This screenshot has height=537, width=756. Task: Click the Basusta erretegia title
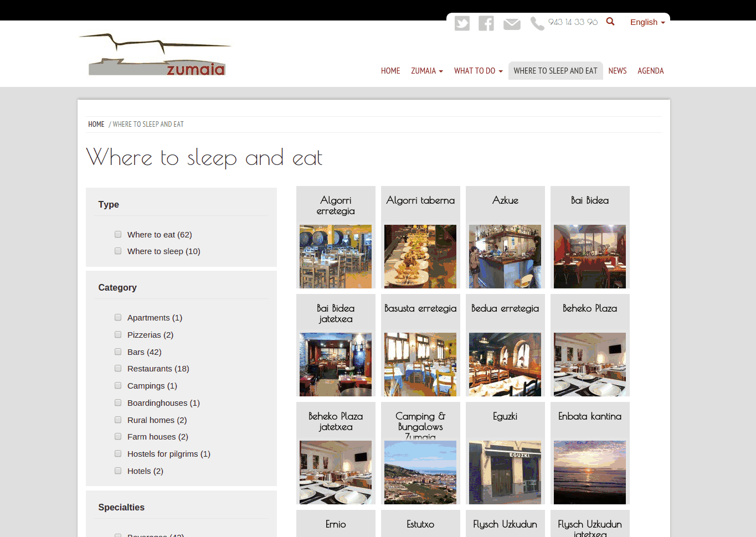pos(420,308)
